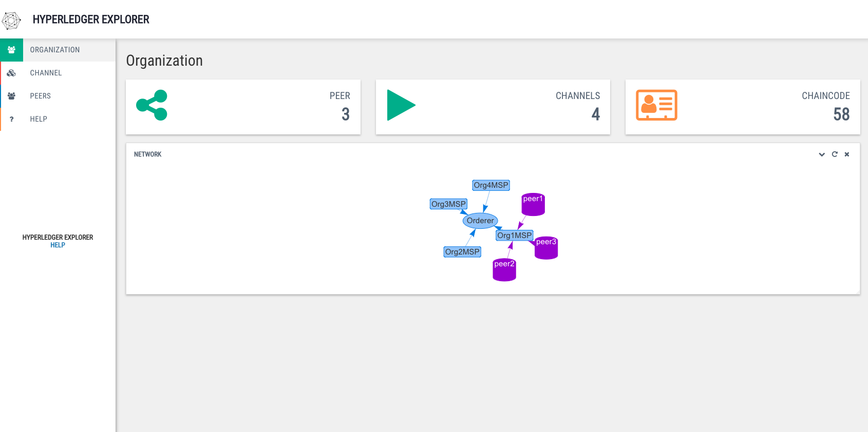The width and height of the screenshot is (868, 432).
Task: Click the peer1 database node
Action: coord(533,204)
